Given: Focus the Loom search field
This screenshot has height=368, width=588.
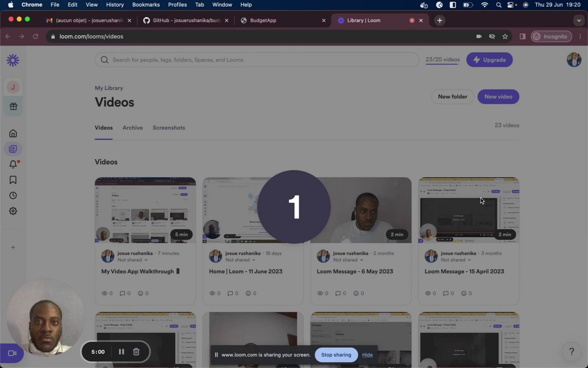Looking at the screenshot, I should click(257, 60).
